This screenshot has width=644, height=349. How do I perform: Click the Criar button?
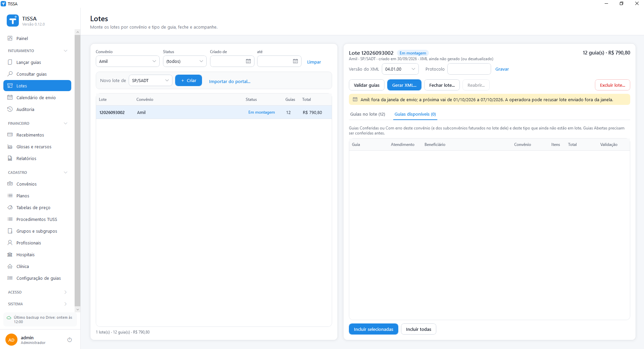click(189, 80)
